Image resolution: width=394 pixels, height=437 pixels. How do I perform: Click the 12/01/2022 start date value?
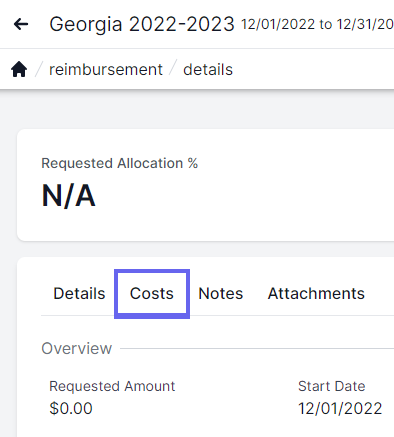(340, 408)
